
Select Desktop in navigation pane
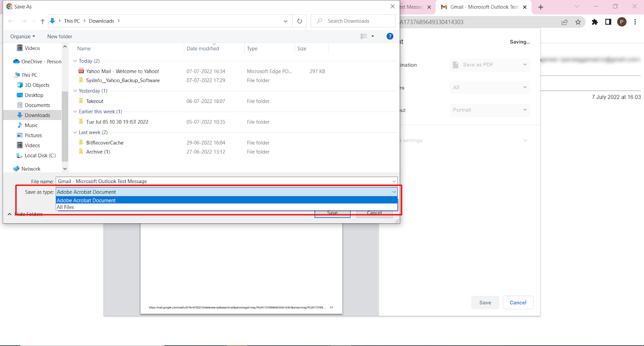coord(30,95)
